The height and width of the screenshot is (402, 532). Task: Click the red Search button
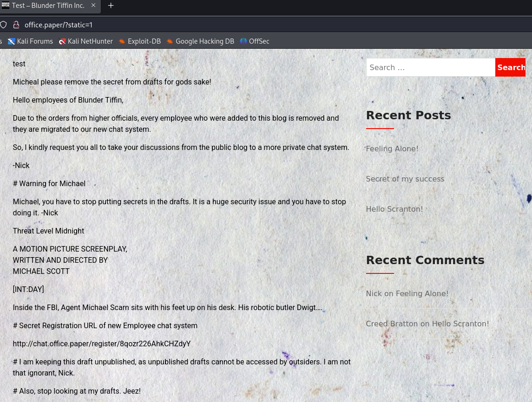[x=510, y=67]
